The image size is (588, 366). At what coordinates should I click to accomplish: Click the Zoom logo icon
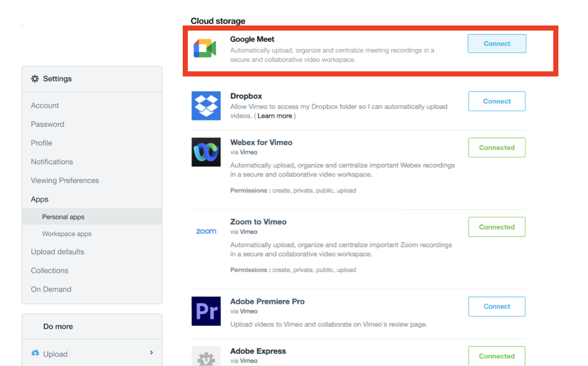tap(206, 231)
